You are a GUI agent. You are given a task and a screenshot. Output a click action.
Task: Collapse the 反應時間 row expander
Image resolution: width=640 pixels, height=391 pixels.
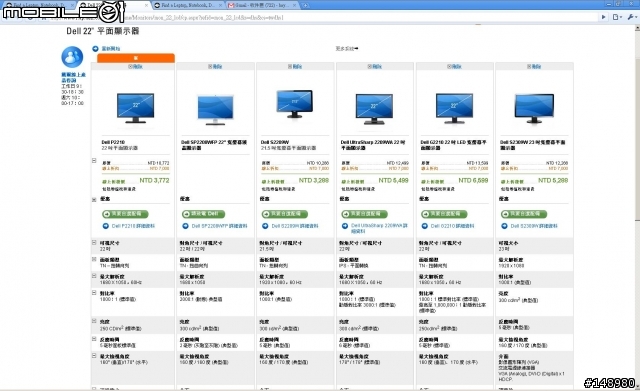[94, 339]
